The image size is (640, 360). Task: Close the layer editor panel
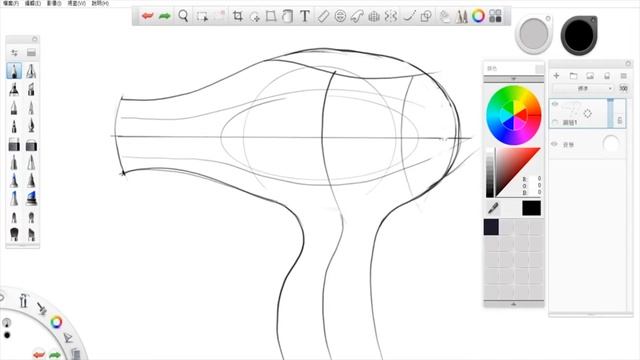[x=628, y=63]
